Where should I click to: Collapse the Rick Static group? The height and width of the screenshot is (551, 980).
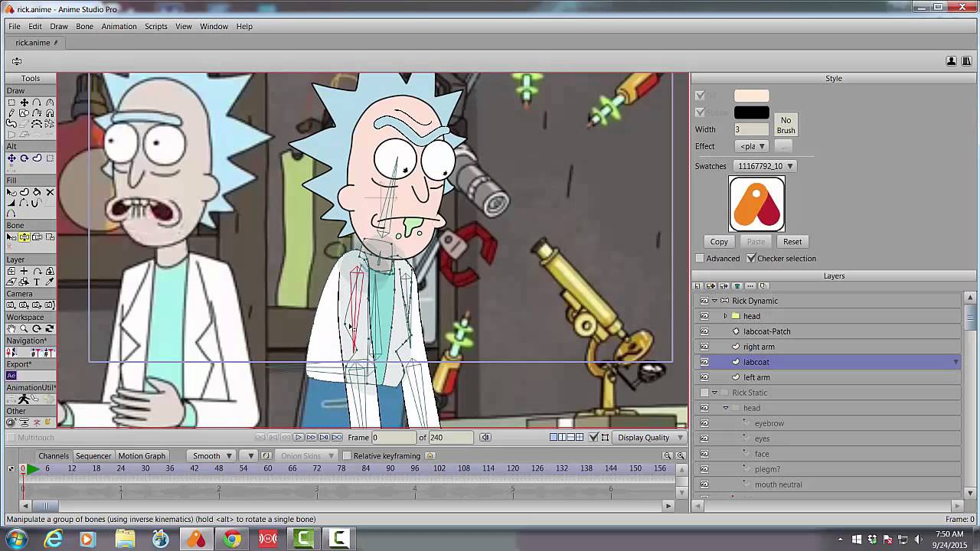tap(714, 393)
